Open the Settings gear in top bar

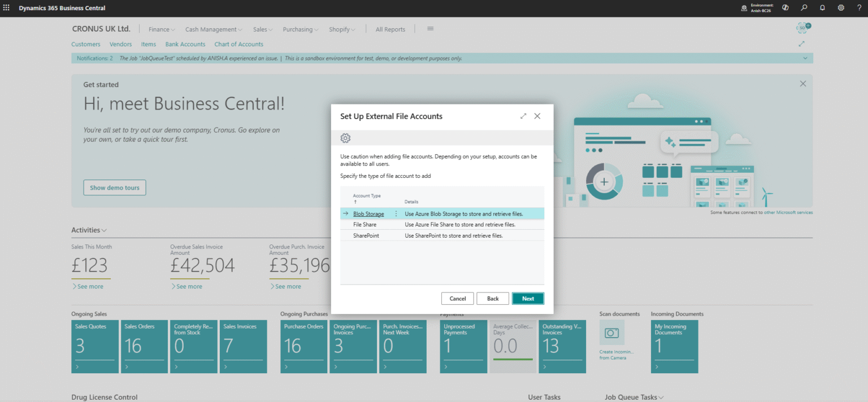point(841,8)
